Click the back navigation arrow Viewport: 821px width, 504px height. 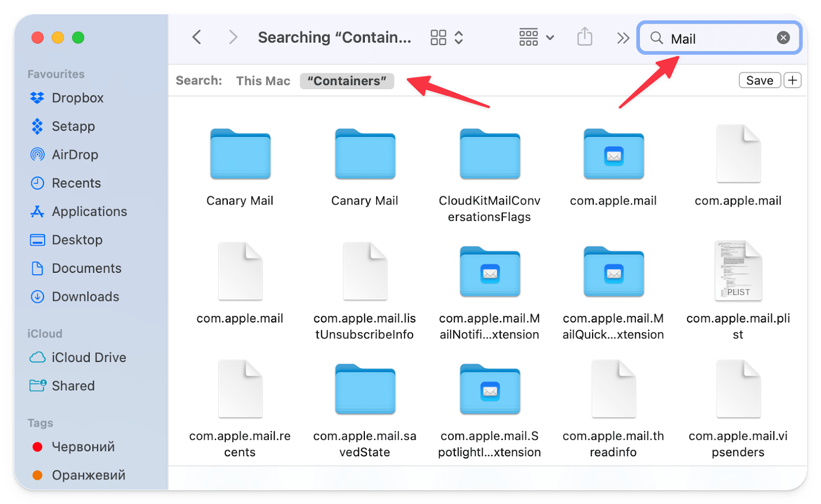[x=197, y=37]
